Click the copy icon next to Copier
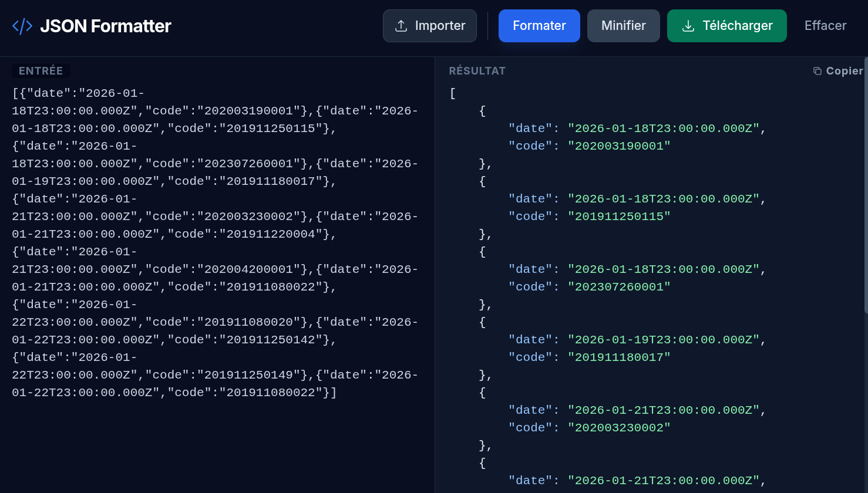The height and width of the screenshot is (493, 868). (x=817, y=71)
